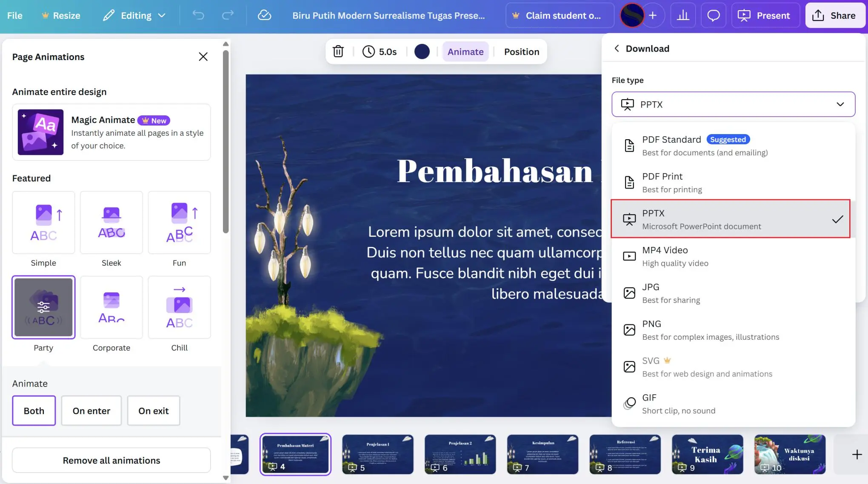
Task: Select slide 9 thumbnail titled Terima Kasih
Action: [x=707, y=454]
